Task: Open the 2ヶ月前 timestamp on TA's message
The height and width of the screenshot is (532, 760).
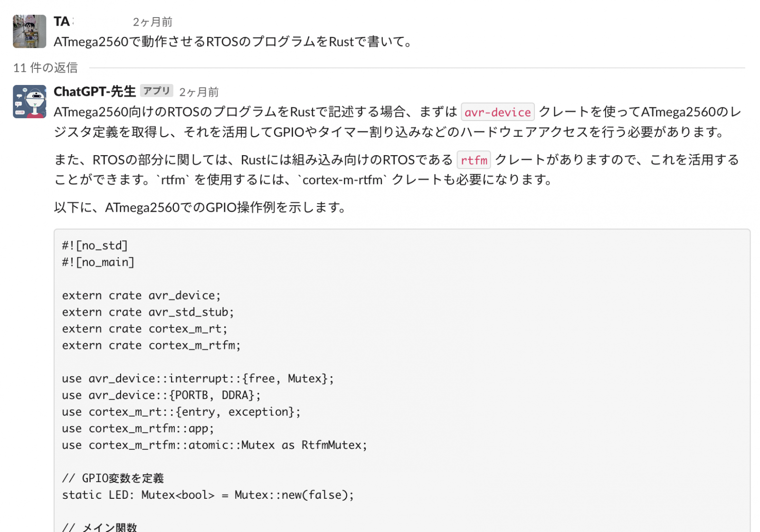Action: (152, 22)
